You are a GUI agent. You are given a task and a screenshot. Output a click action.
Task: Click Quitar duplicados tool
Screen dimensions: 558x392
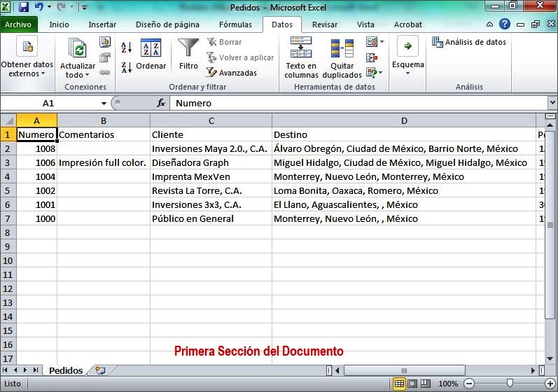point(342,58)
